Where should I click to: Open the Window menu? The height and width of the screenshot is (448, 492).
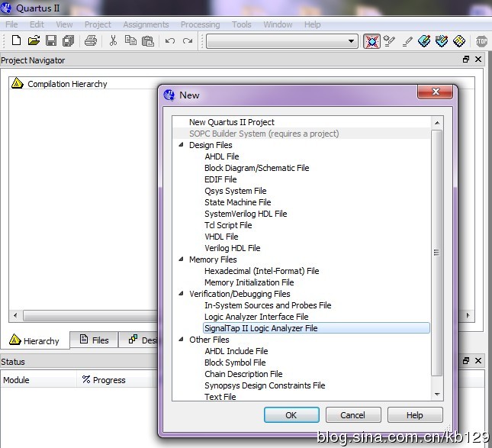(x=278, y=24)
